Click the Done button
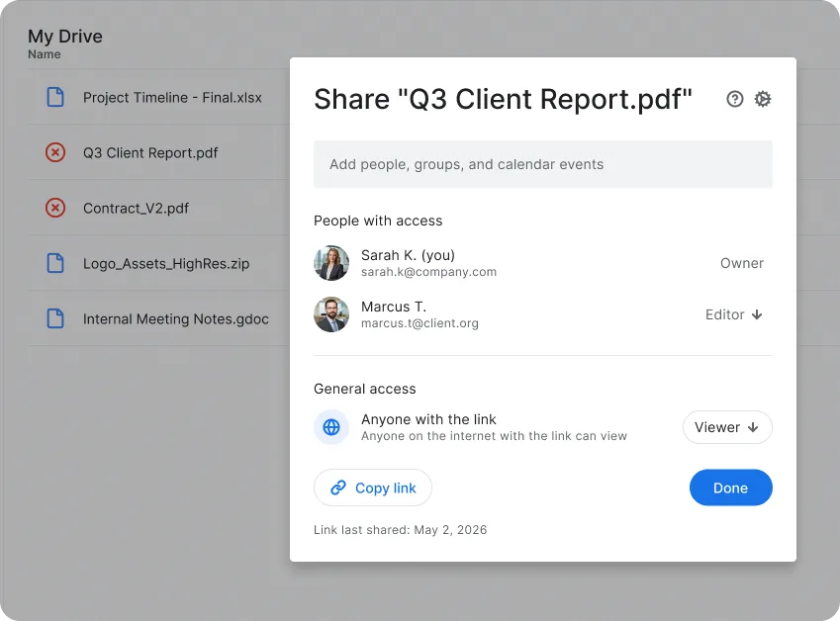Image resolution: width=840 pixels, height=621 pixels. (731, 488)
